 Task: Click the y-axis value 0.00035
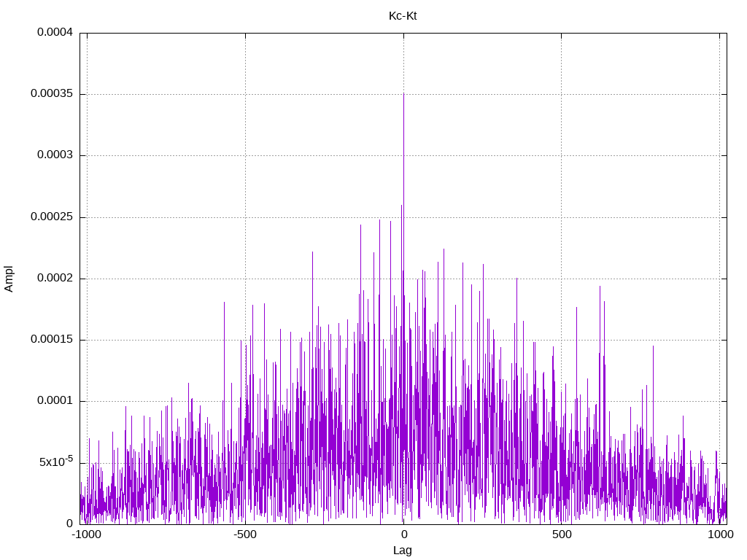52,94
